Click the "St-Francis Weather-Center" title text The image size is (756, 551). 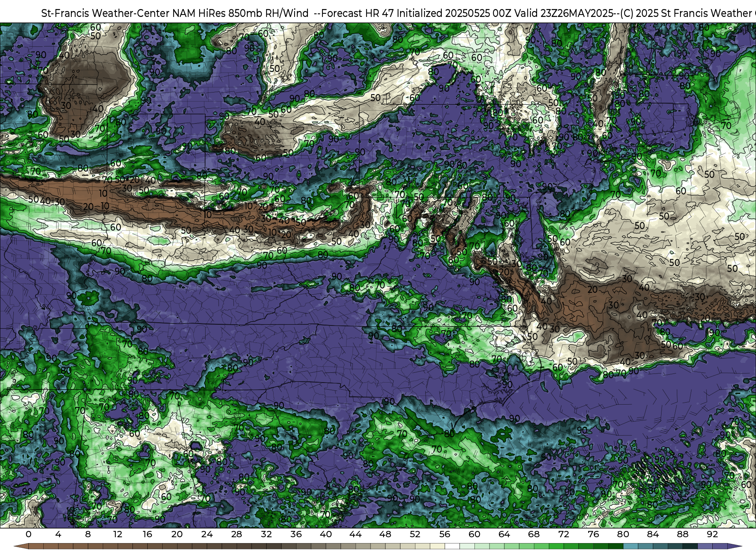pyautogui.click(x=105, y=13)
